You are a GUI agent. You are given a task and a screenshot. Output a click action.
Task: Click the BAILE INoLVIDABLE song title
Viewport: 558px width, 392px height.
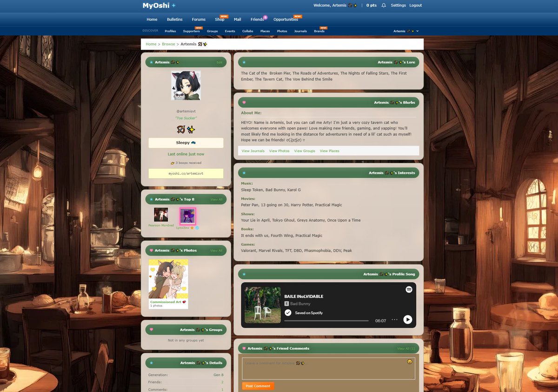point(304,296)
